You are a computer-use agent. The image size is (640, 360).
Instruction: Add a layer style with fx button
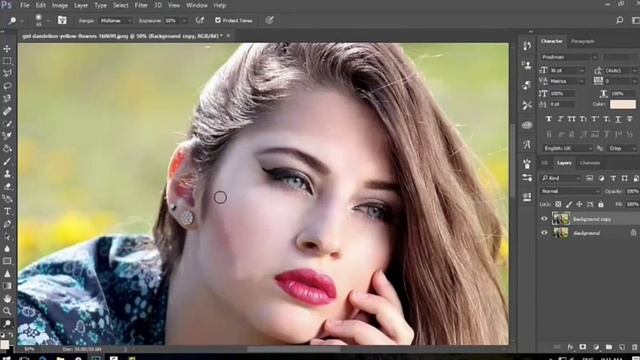pos(570,347)
